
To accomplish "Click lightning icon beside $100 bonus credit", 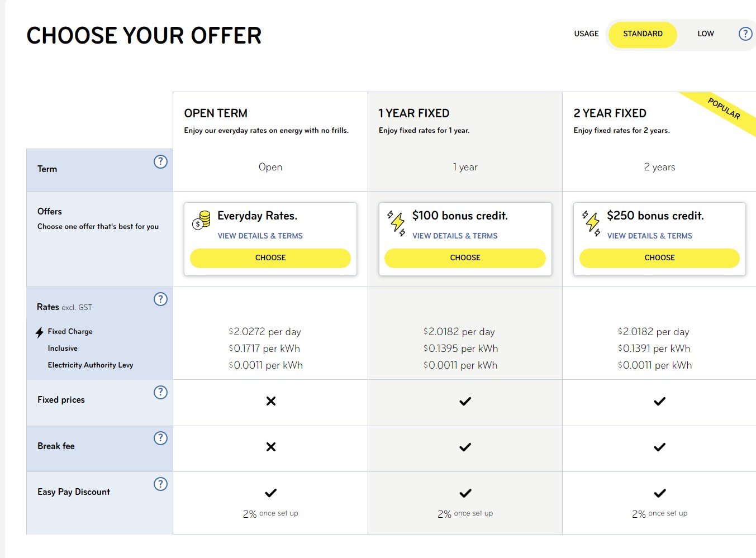I will [397, 223].
